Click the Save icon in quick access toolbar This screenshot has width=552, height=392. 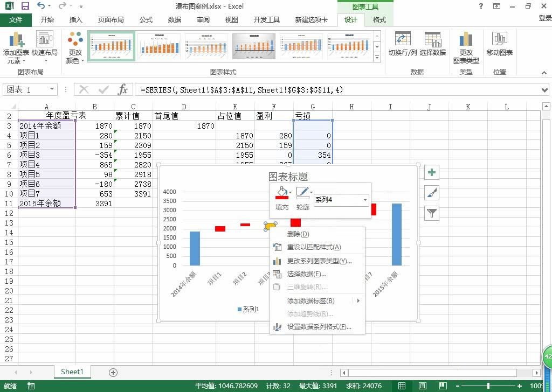click(x=25, y=6)
